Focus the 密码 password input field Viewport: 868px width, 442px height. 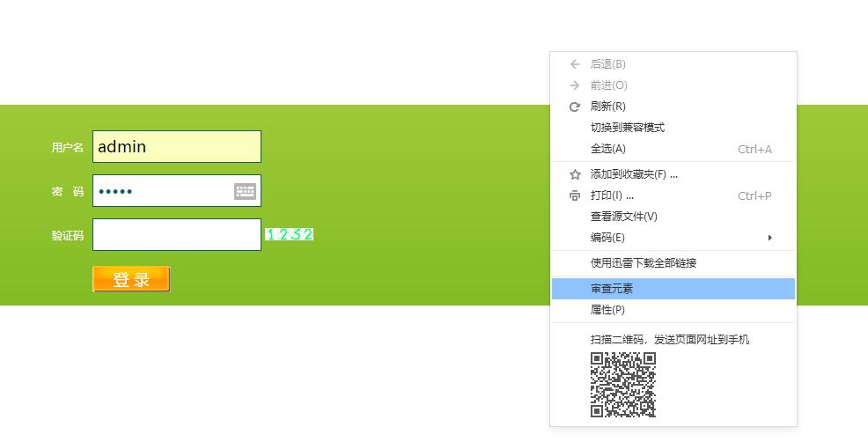(163, 191)
